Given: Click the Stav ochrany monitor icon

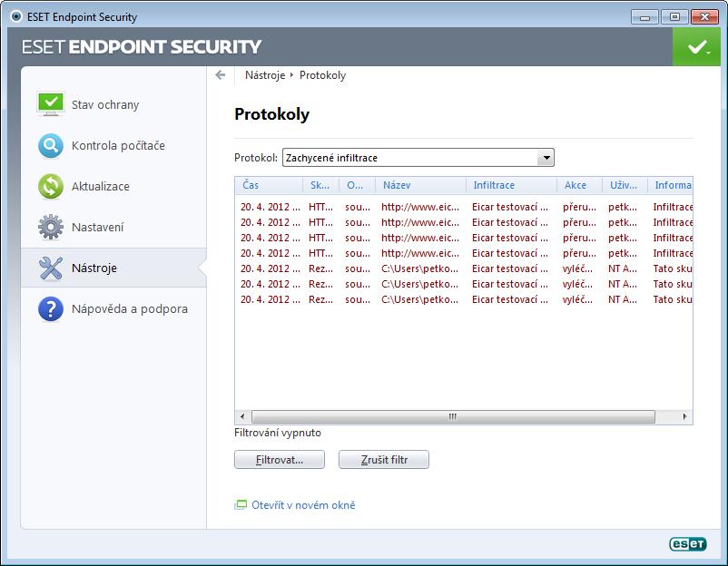Looking at the screenshot, I should tap(51, 103).
